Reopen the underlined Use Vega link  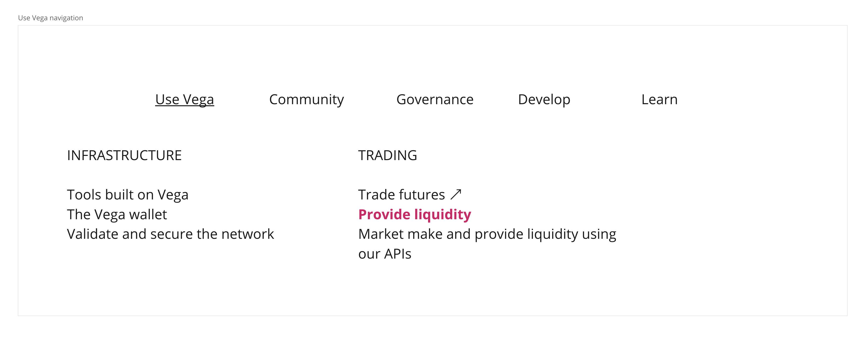(185, 99)
